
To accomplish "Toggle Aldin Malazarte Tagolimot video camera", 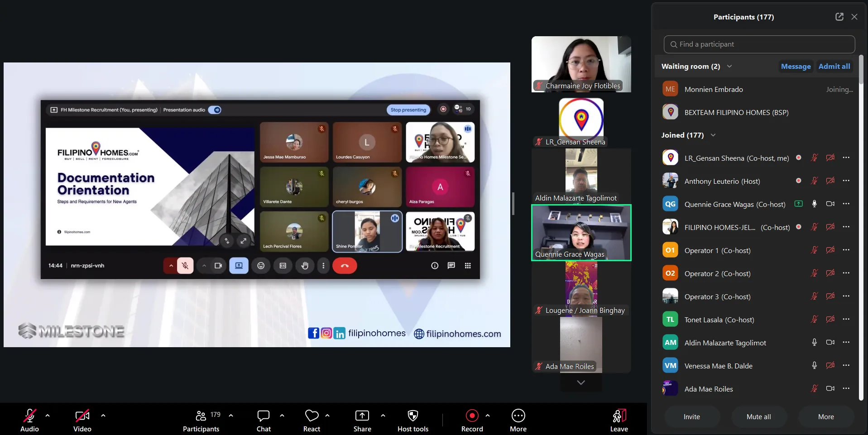I will (x=830, y=342).
